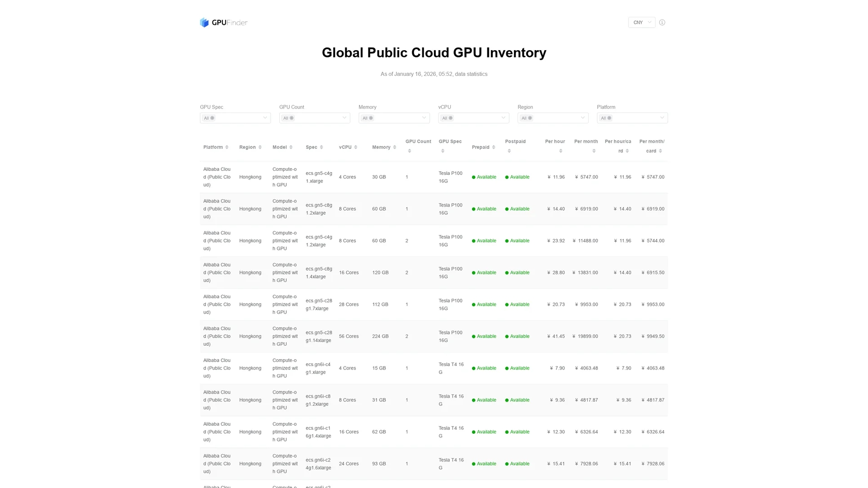
Task: Click Tesla T4 16G cell for ecs.gn6i-c4g1.xlarge
Action: 451,368
